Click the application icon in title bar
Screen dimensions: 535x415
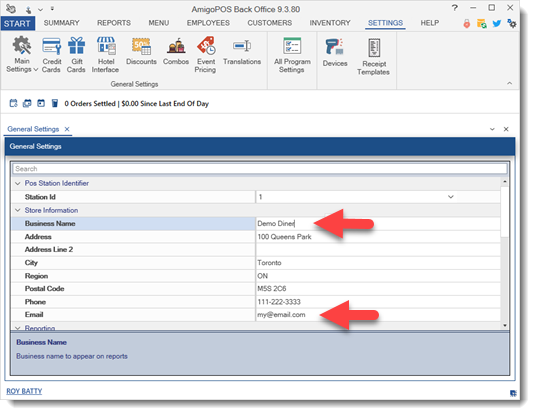point(11,8)
